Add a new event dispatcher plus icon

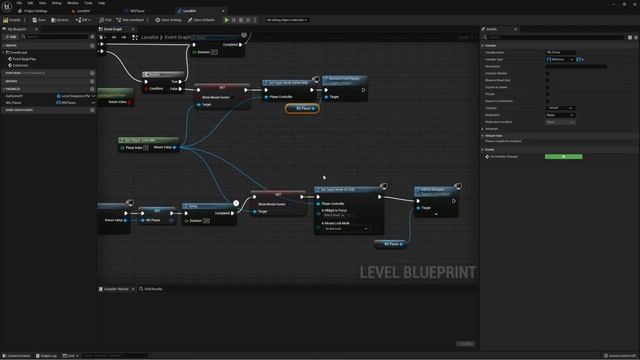pyautogui.click(x=92, y=110)
